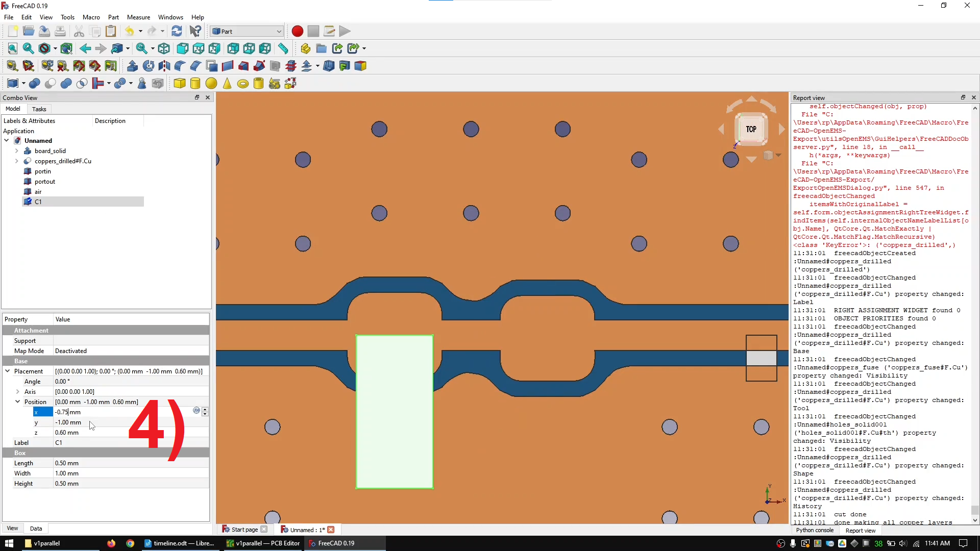Open the Macro menu

(x=91, y=17)
